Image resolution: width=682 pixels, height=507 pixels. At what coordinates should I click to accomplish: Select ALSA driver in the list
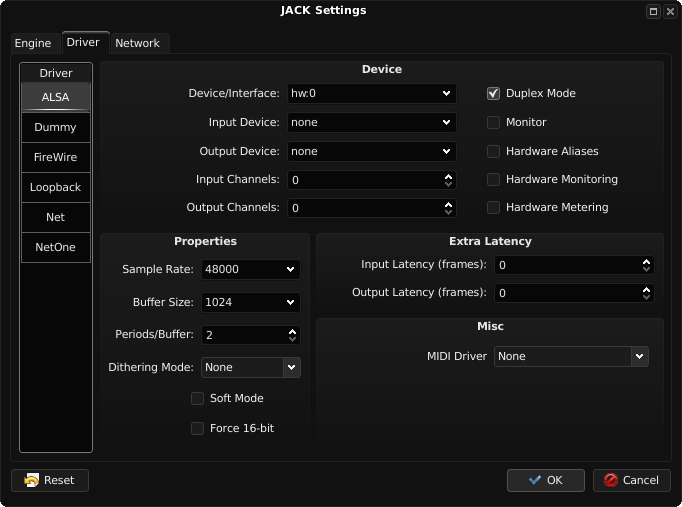[x=56, y=97]
